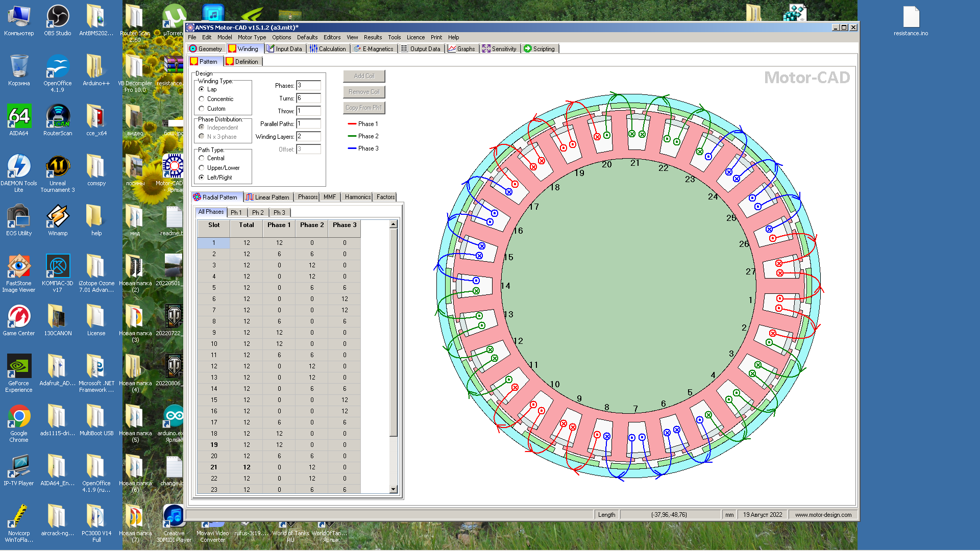980x551 pixels.
Task: Click the Total column header
Action: (247, 229)
